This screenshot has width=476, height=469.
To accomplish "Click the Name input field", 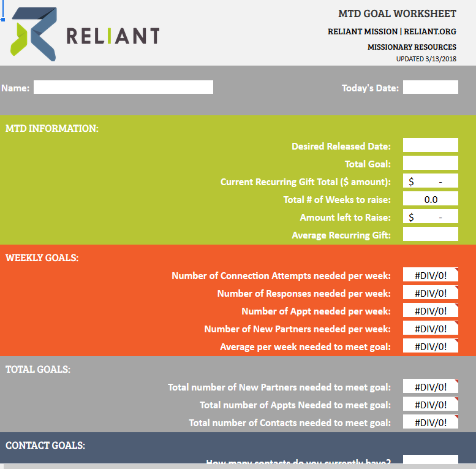I will [x=123, y=88].
